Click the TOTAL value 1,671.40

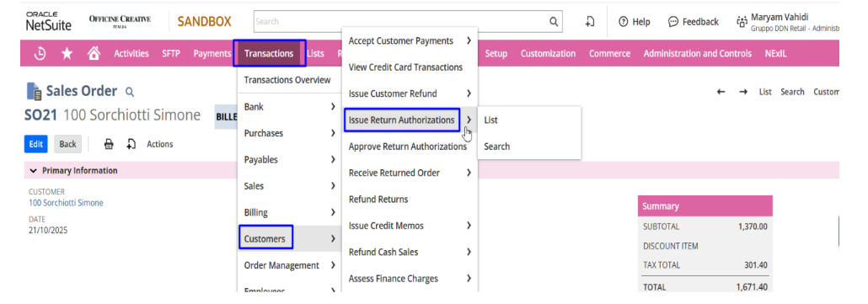tap(752, 287)
